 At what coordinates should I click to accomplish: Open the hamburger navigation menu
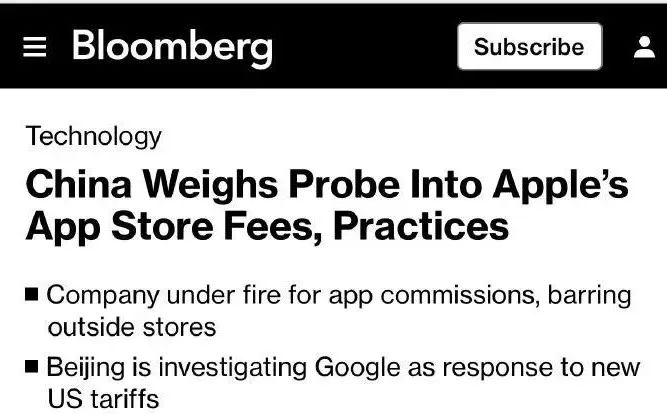point(34,48)
